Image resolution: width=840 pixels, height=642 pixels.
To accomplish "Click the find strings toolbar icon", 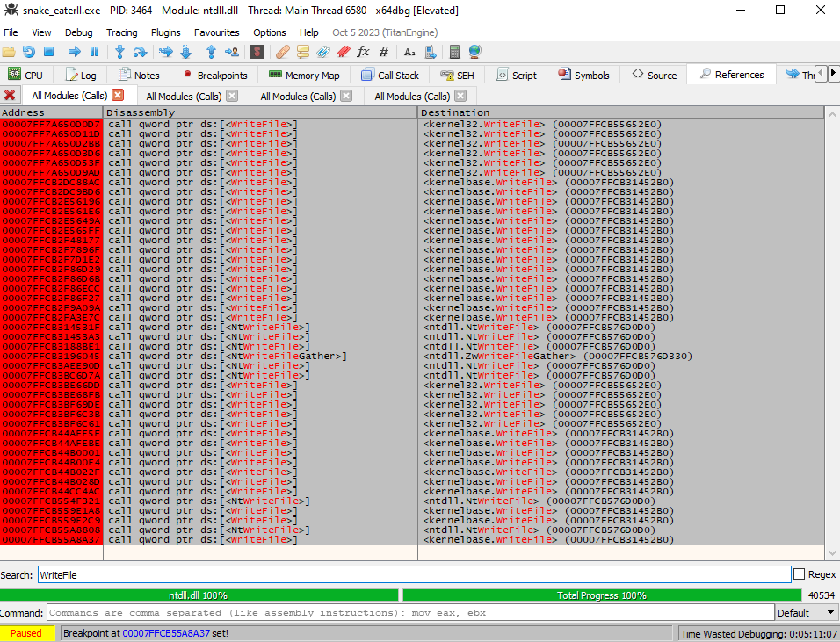I will pos(431,52).
